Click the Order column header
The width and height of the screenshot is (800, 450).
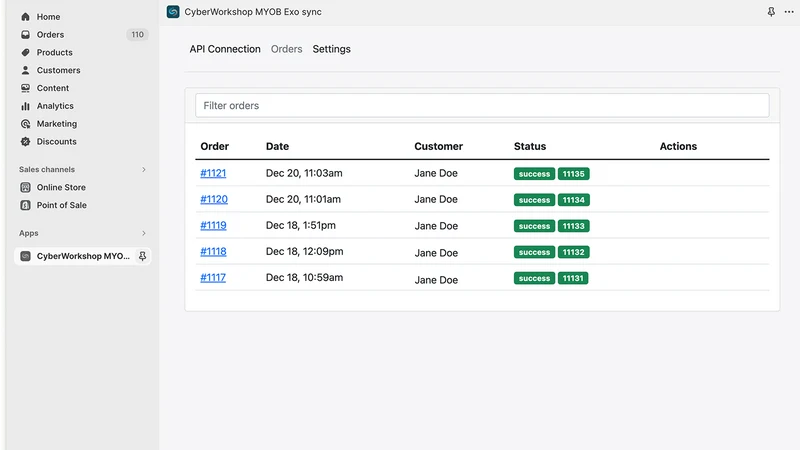pyautogui.click(x=214, y=146)
